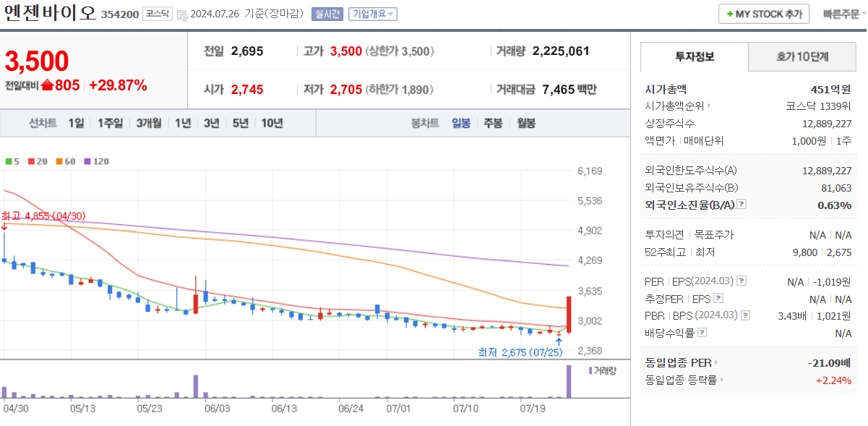Image resolution: width=868 pixels, height=426 pixels.
Task: Select the 5년 line chart period
Action: coord(240,123)
